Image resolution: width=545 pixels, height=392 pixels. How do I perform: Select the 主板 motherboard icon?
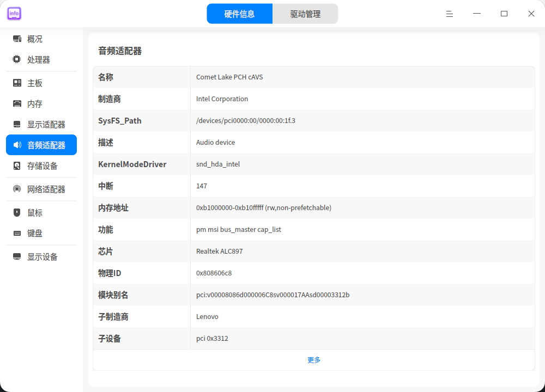point(17,83)
